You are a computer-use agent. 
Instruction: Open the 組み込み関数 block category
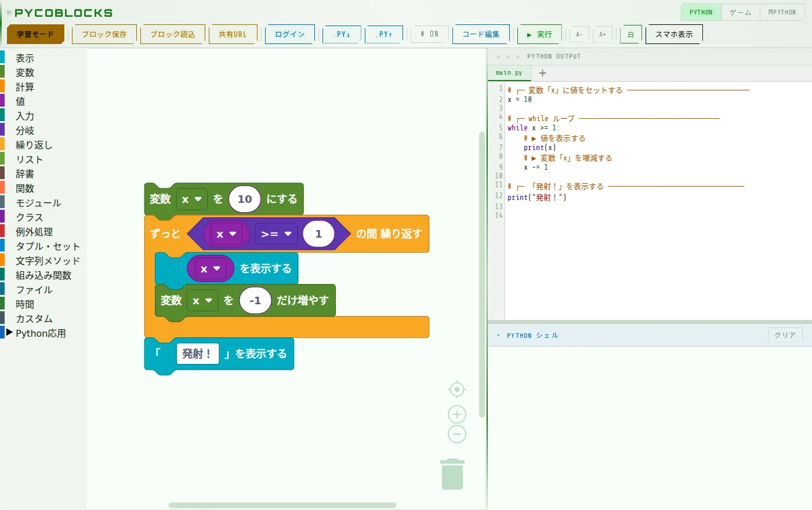pyautogui.click(x=43, y=275)
